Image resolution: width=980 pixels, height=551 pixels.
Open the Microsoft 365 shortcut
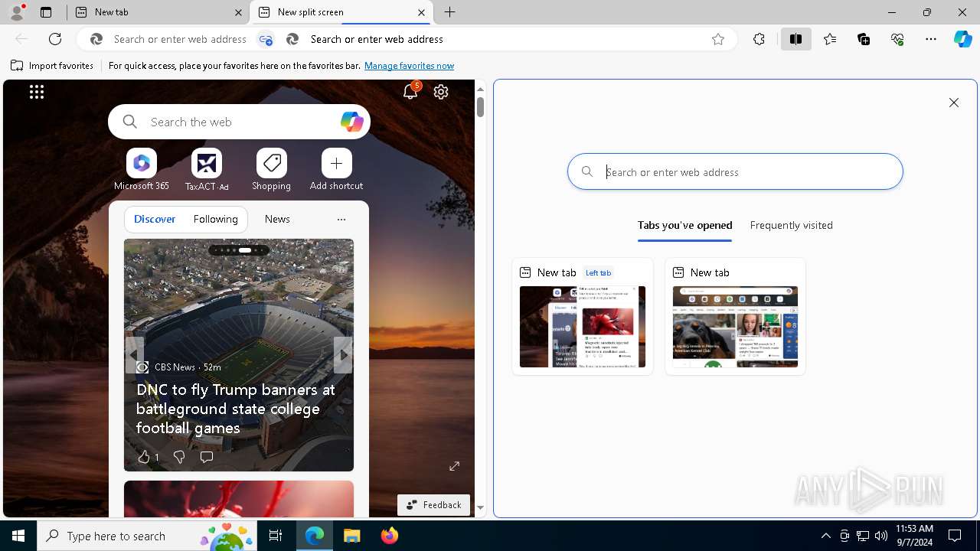(x=142, y=170)
